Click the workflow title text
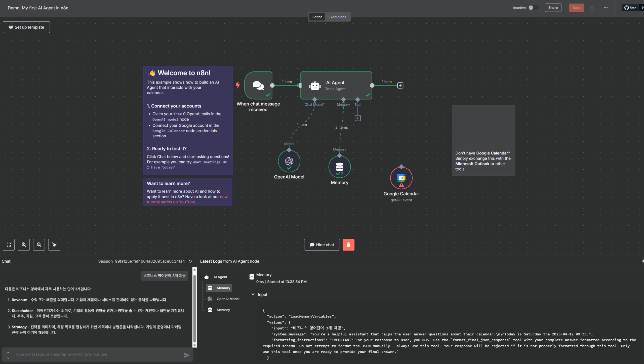The height and width of the screenshot is (364, 644). (38, 8)
